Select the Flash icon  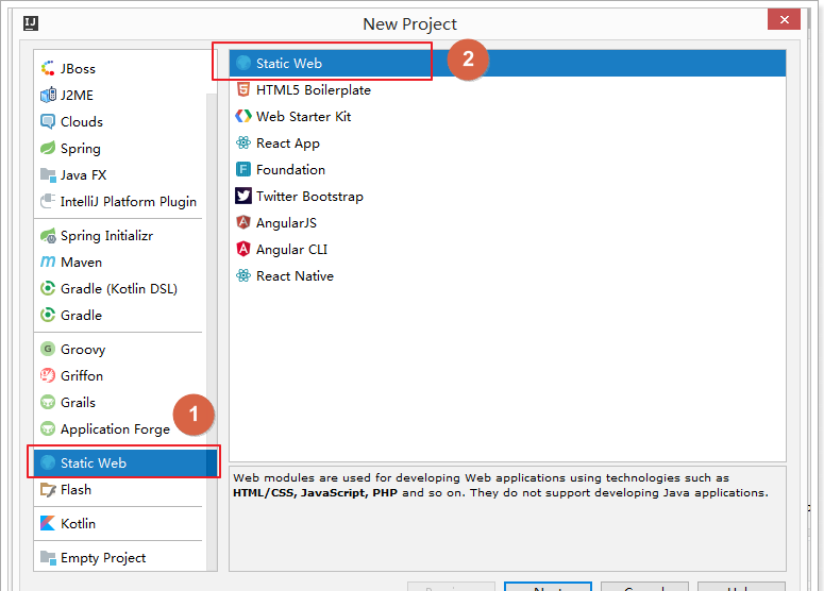48,490
